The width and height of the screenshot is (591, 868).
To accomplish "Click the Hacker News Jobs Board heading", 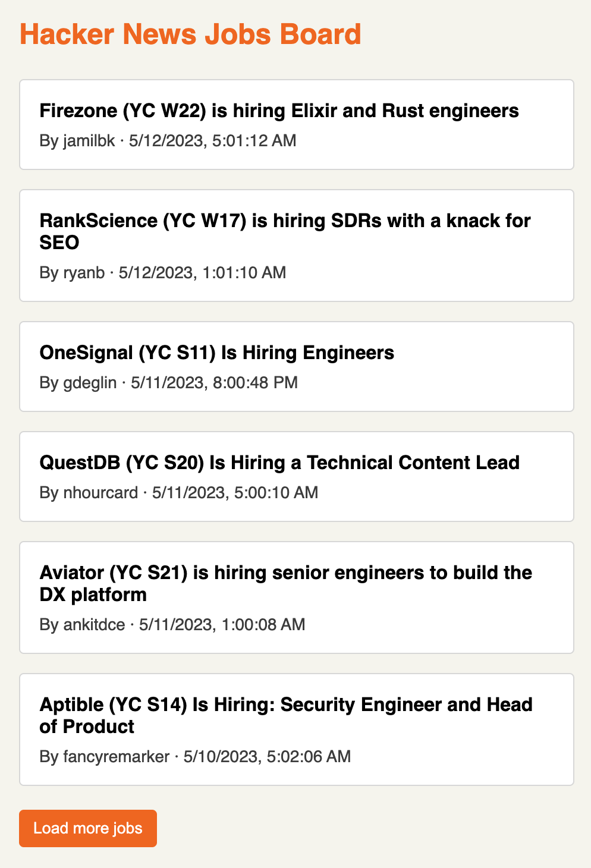I will point(190,34).
